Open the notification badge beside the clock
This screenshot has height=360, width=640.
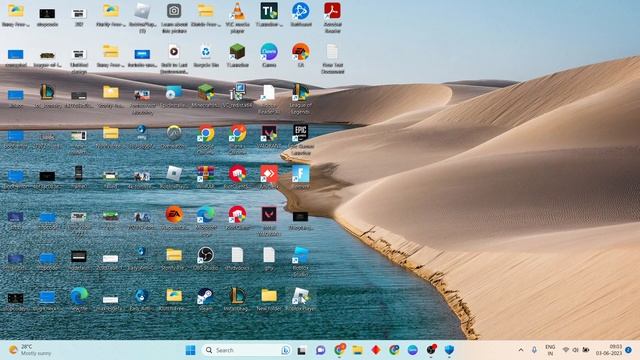629,350
